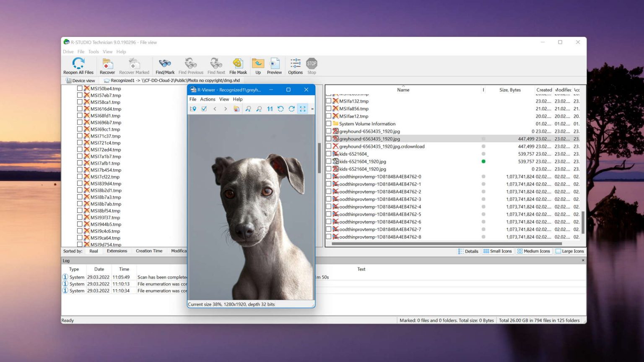
Task: Check the System Volume Information folder
Action: tap(329, 124)
